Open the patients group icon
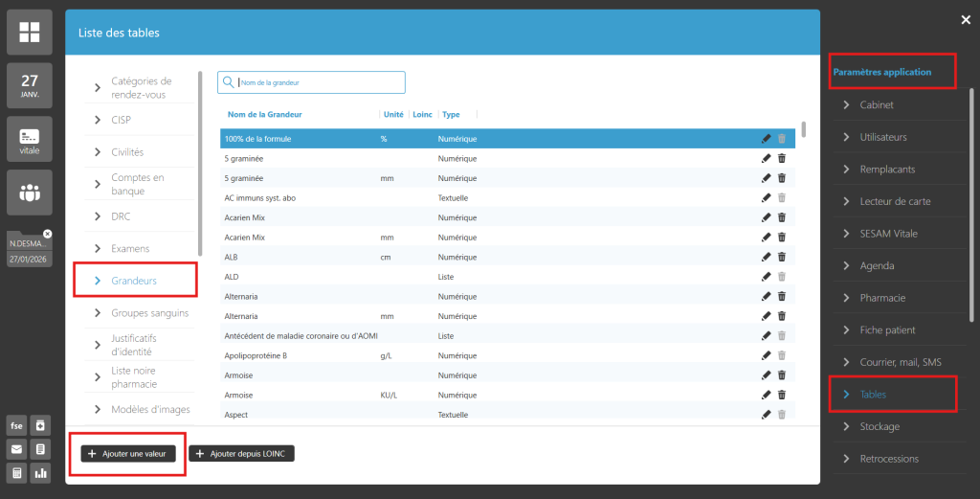The width and height of the screenshot is (980, 499). point(30,193)
